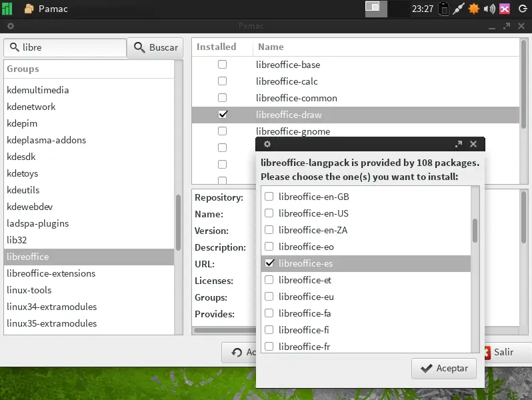Select the kdemultimedia group

[x=89, y=90]
